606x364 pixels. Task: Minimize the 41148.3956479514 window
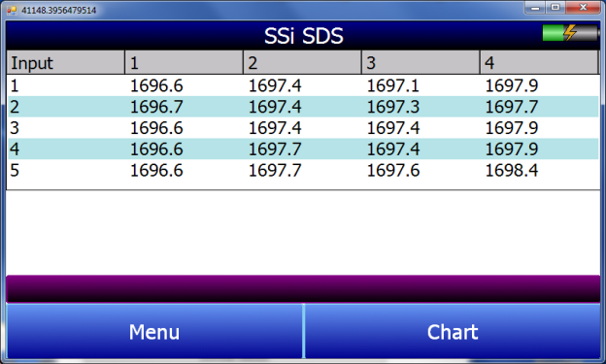535,8
